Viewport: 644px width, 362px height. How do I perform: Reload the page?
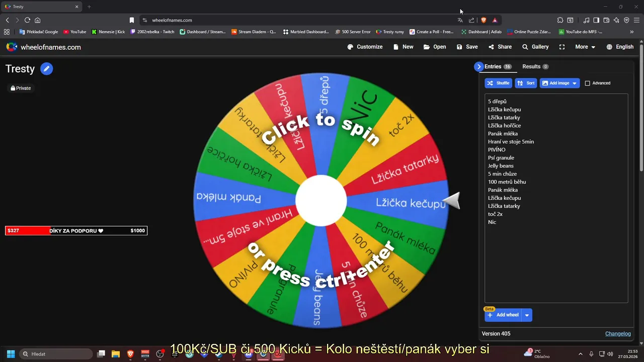pos(27,20)
